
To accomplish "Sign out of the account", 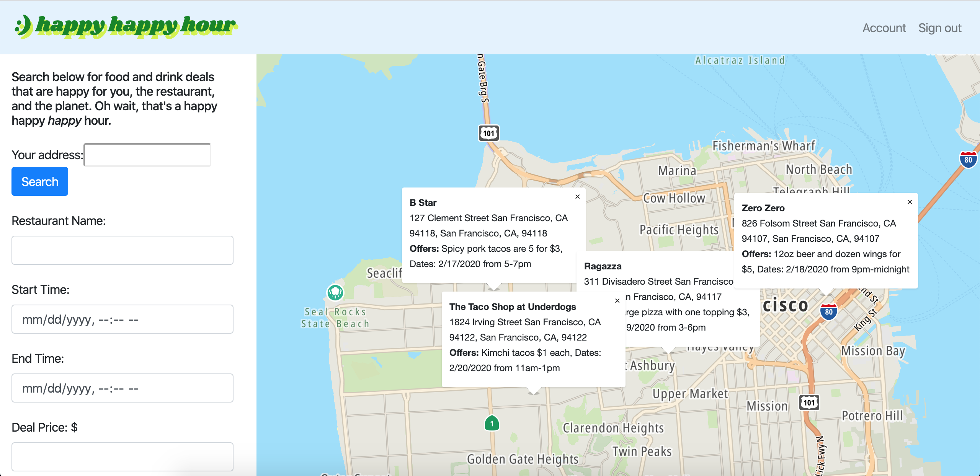I will pyautogui.click(x=939, y=28).
